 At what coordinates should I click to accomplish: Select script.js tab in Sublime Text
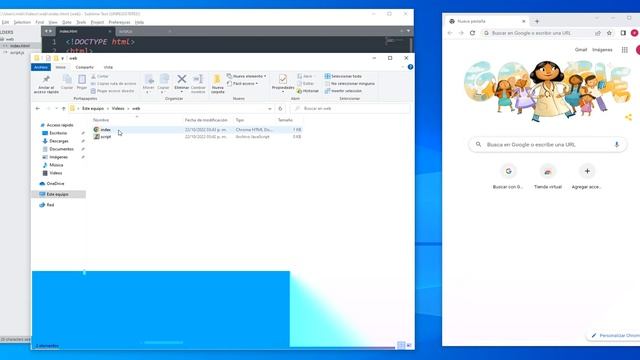(145, 31)
